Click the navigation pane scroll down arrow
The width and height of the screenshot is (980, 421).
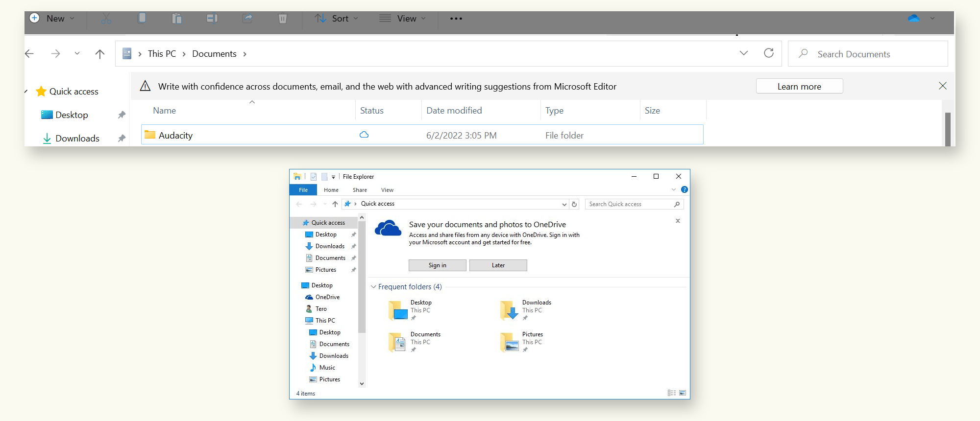click(x=362, y=384)
